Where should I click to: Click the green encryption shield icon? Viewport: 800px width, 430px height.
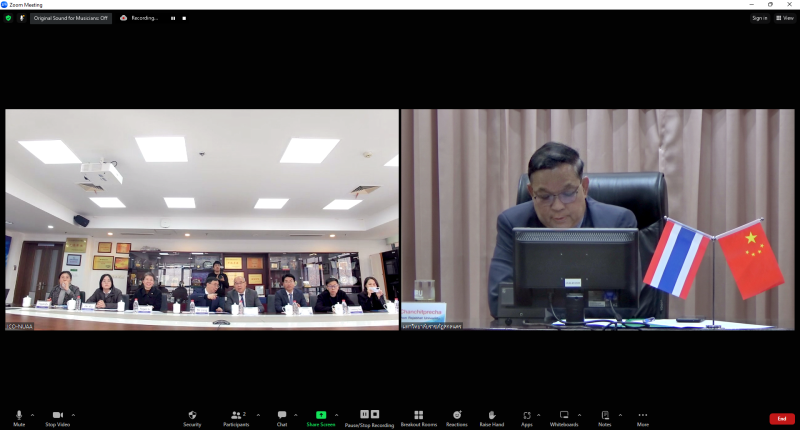click(8, 18)
